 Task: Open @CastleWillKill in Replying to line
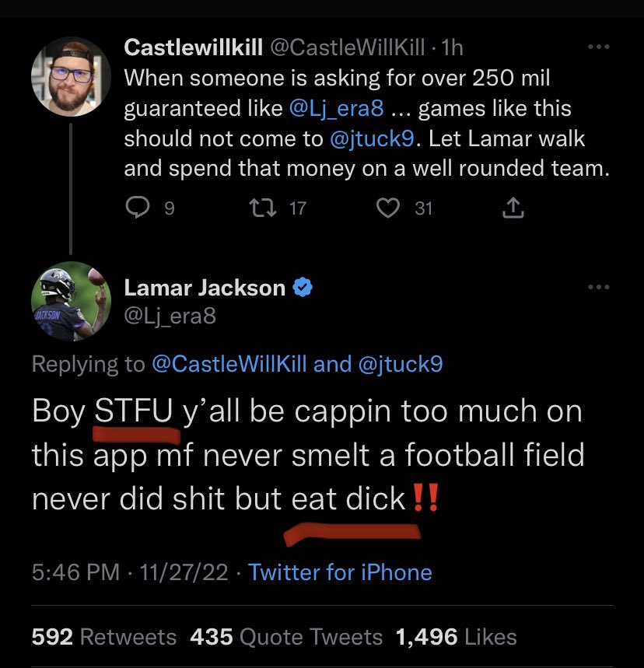coord(229,364)
